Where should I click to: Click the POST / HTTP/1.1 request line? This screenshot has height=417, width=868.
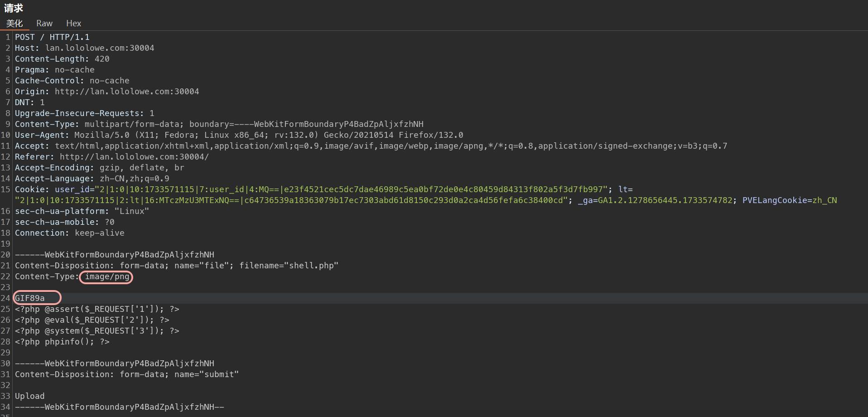[x=53, y=37]
